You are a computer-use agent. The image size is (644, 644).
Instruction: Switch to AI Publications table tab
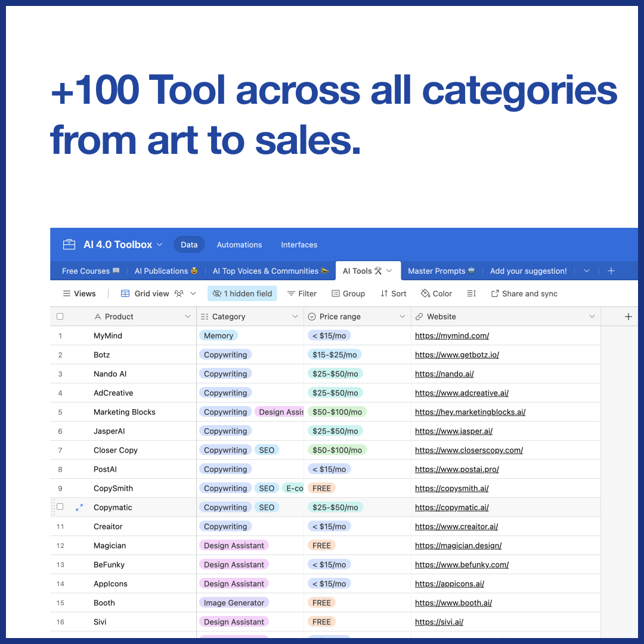166,271
